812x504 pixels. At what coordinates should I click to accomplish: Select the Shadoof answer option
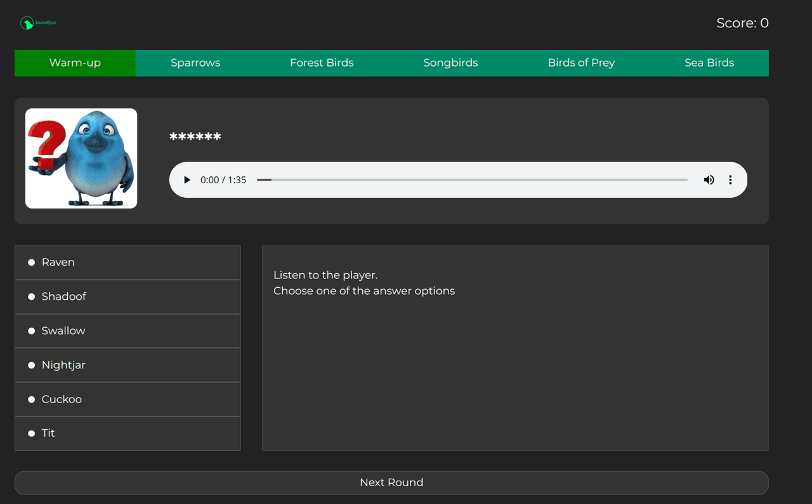coord(128,297)
